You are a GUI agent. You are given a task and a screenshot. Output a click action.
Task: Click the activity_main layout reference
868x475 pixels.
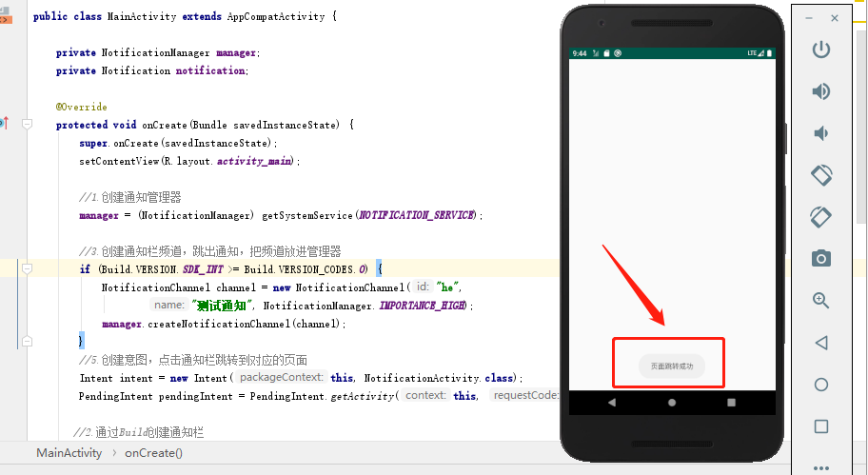254,161
